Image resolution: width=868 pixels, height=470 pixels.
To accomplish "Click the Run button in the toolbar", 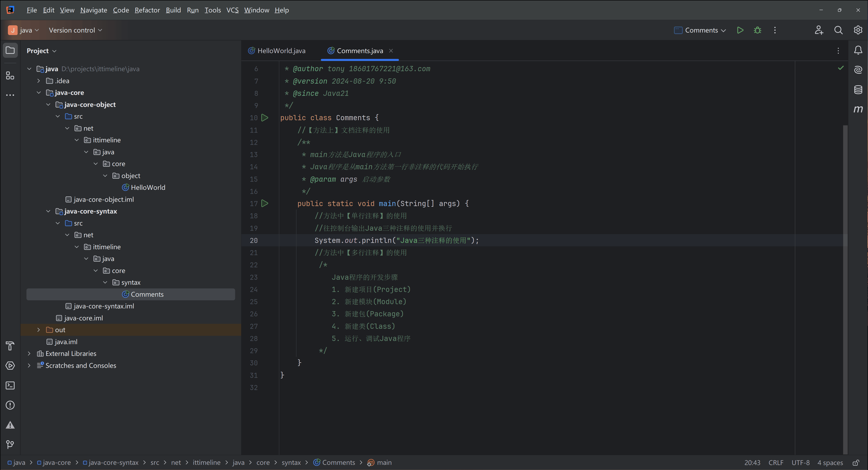I will [740, 30].
